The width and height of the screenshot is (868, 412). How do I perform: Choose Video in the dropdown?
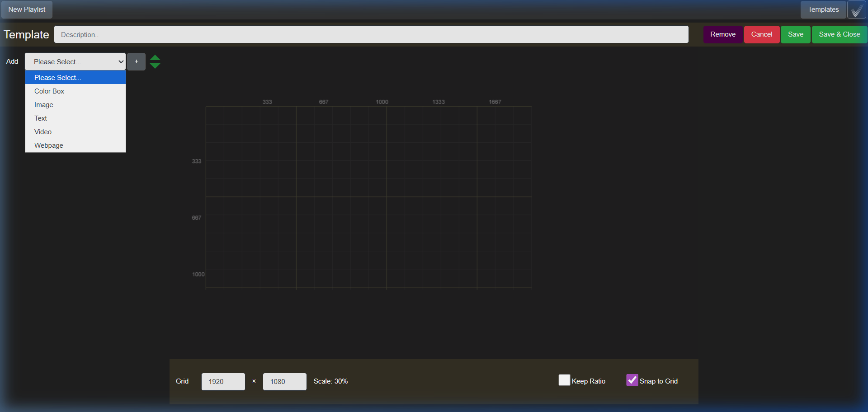[75, 131]
